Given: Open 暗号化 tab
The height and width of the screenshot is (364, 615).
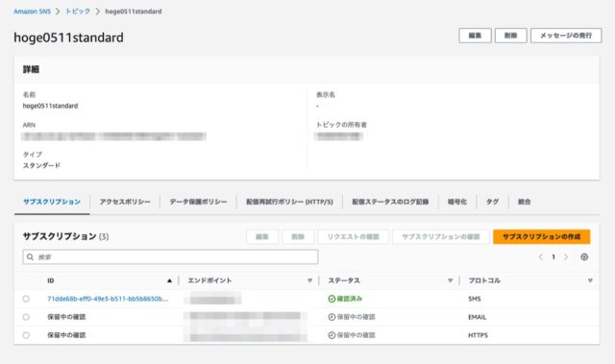Looking at the screenshot, I should (x=457, y=202).
